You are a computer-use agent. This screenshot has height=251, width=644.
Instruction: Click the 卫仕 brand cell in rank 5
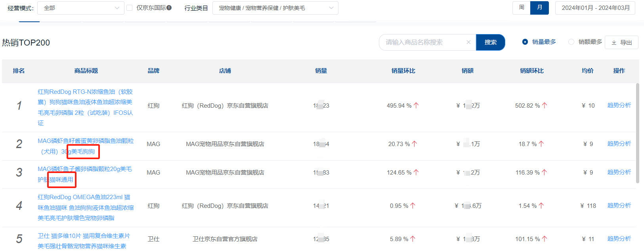153,239
